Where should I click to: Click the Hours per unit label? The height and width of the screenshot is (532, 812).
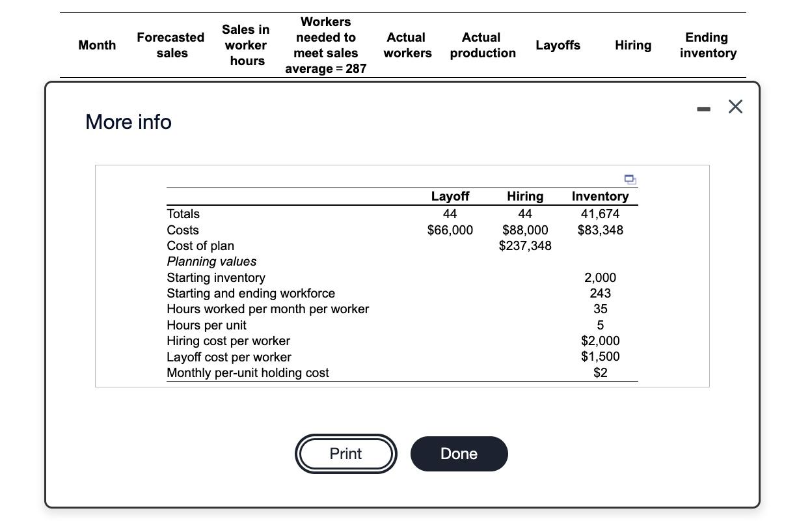click(207, 325)
